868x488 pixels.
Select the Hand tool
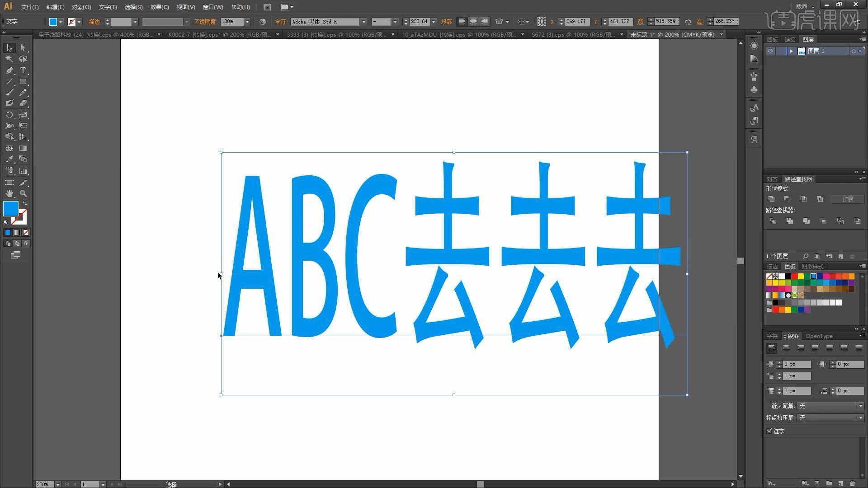tap(9, 193)
